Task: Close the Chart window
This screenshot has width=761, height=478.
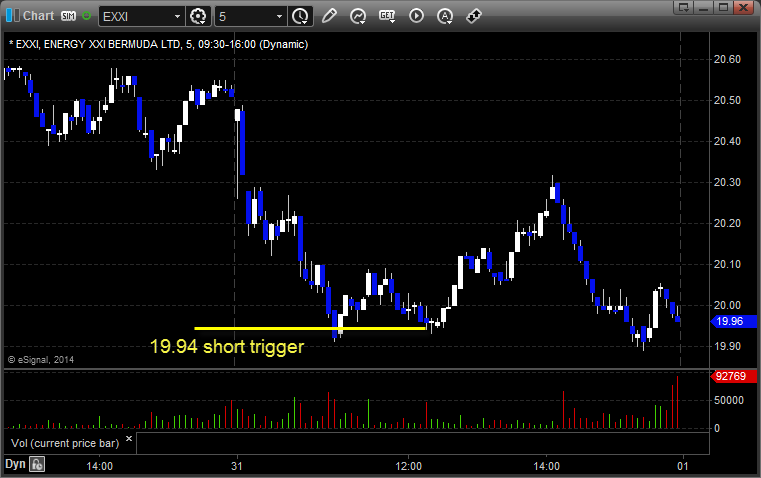Action: click(x=744, y=7)
